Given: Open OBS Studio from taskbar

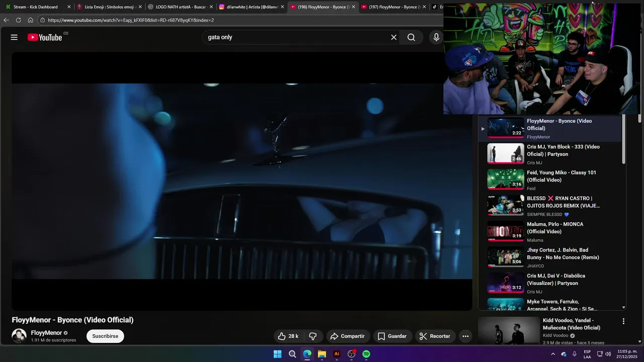Looking at the screenshot, I should click(352, 354).
